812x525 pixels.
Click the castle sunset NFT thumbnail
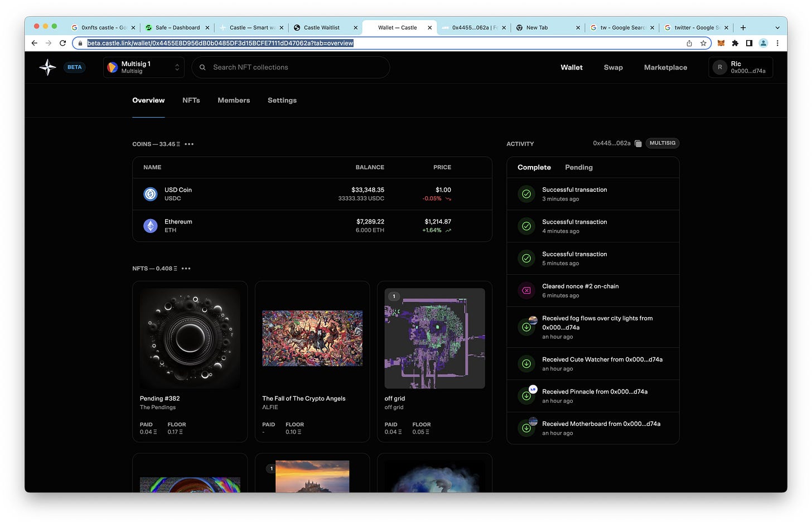(x=312, y=477)
